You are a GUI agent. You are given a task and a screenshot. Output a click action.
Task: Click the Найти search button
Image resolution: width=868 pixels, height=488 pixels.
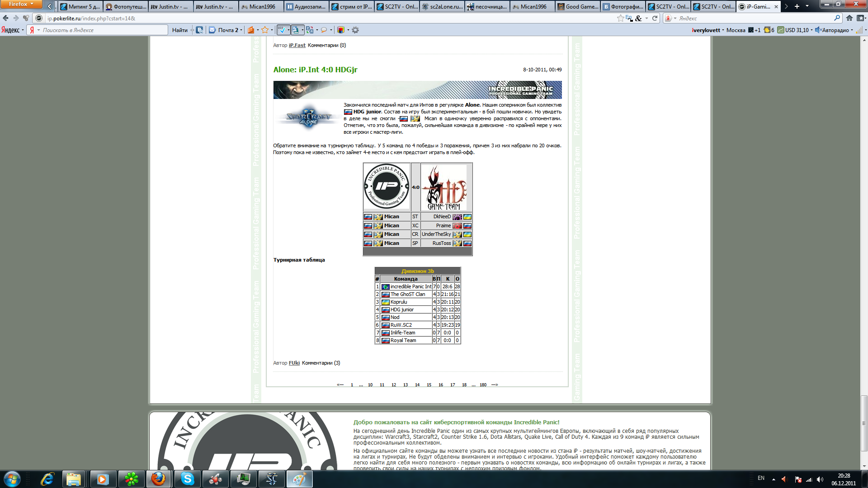coord(179,30)
